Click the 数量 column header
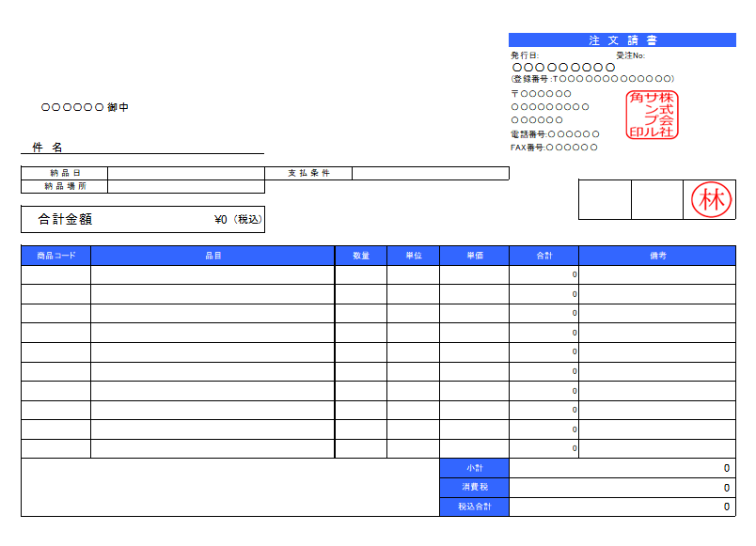Viewport: 756px width, 546px height. coord(361,256)
